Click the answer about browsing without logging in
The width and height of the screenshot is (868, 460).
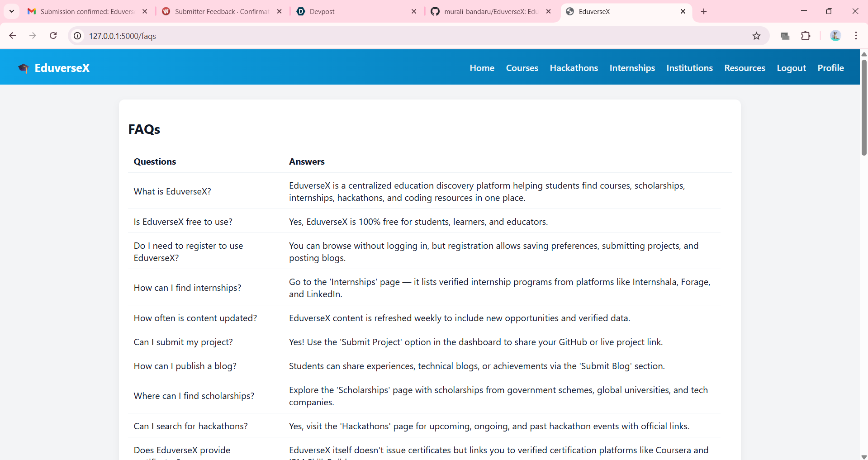494,251
